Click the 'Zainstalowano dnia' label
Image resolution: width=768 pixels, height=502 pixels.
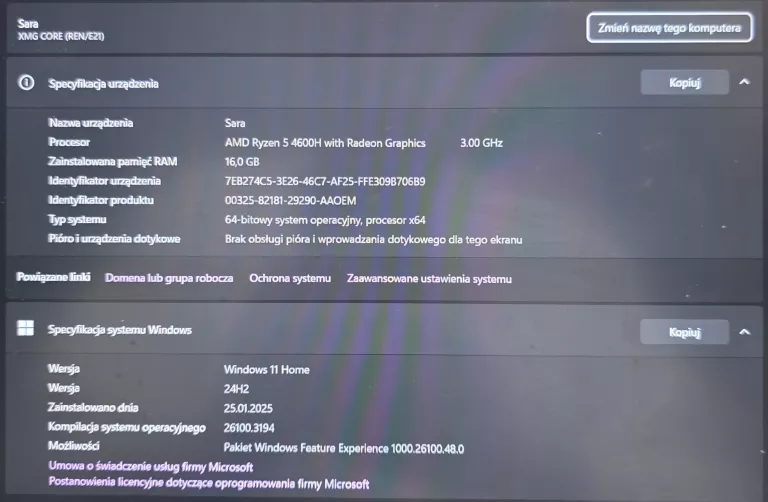click(x=93, y=407)
